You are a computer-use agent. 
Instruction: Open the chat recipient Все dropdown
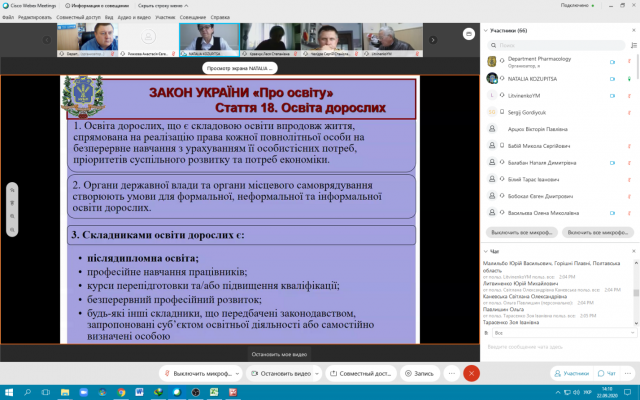pos(564,333)
